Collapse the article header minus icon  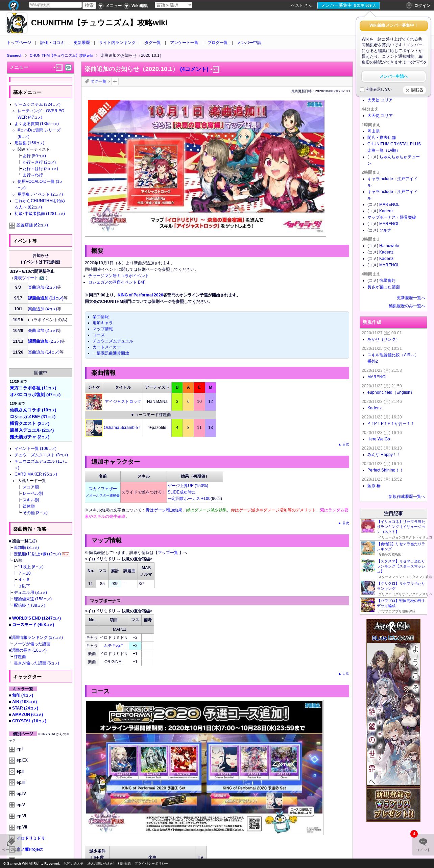[216, 70]
